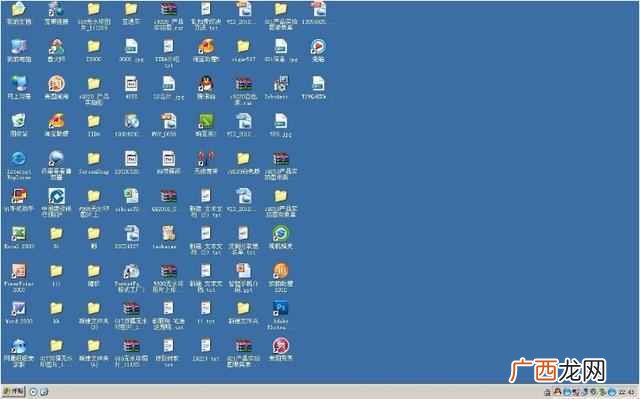This screenshot has width=640, height=399.
Task: Select the Recycle Bin desktop icon
Action: pos(19,121)
